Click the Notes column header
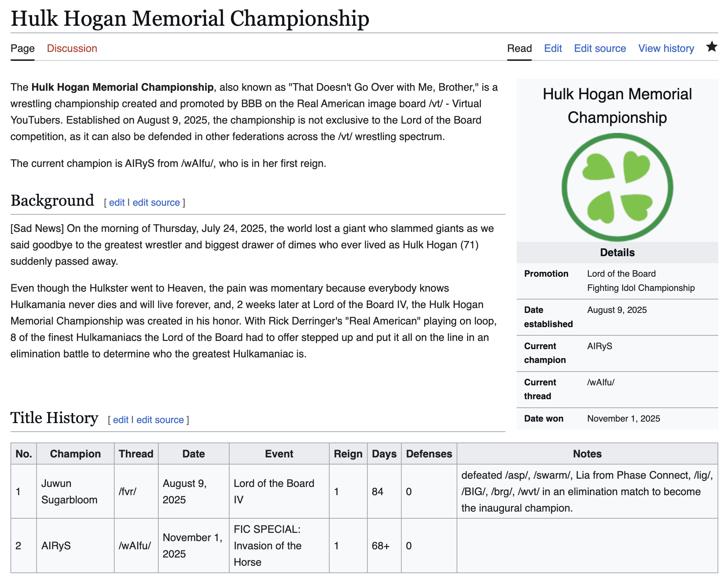 [587, 454]
